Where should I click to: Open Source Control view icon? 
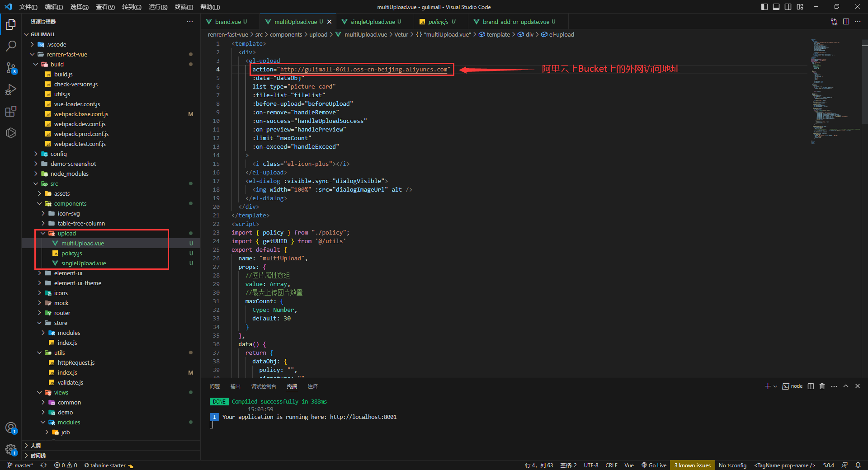[x=11, y=68]
